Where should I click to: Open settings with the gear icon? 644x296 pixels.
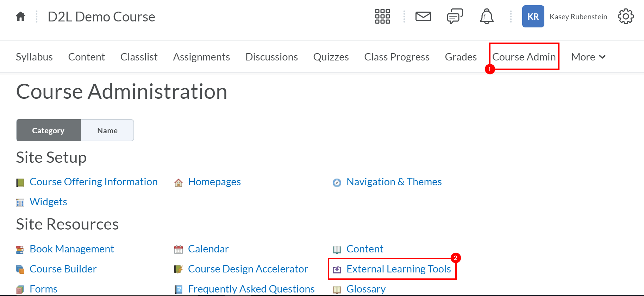pos(625,16)
